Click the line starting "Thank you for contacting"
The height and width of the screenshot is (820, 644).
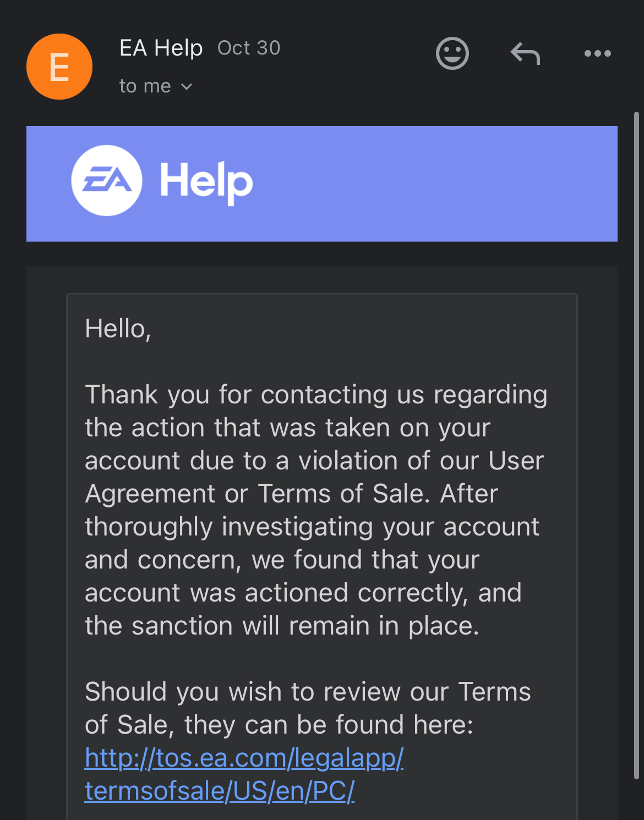tap(316, 395)
